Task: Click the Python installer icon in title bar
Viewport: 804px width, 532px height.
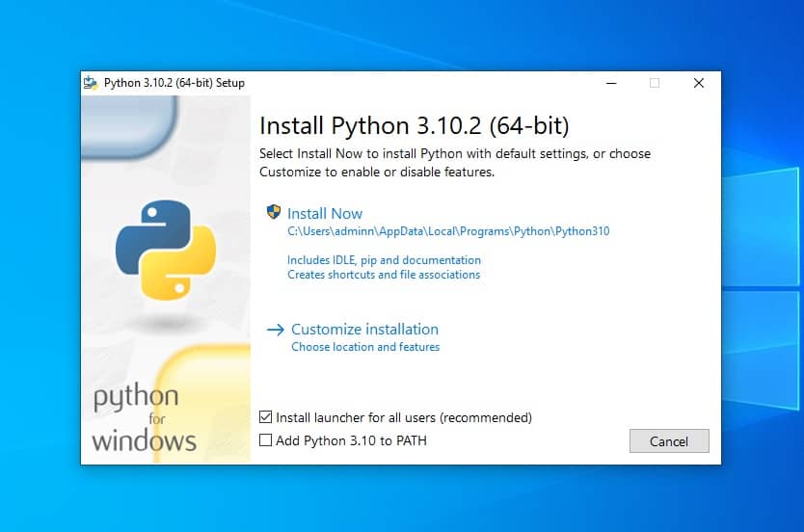Action: tap(91, 83)
